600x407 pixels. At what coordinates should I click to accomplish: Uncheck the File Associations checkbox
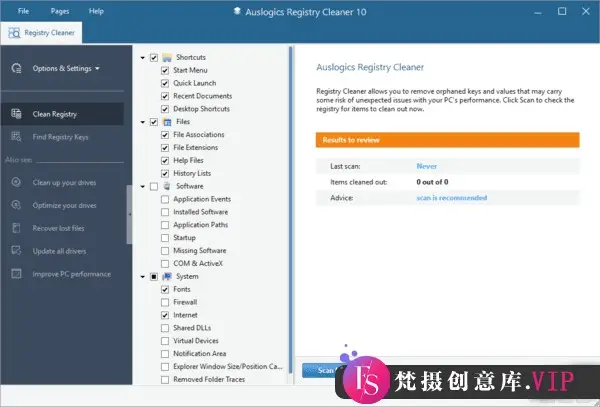point(165,135)
